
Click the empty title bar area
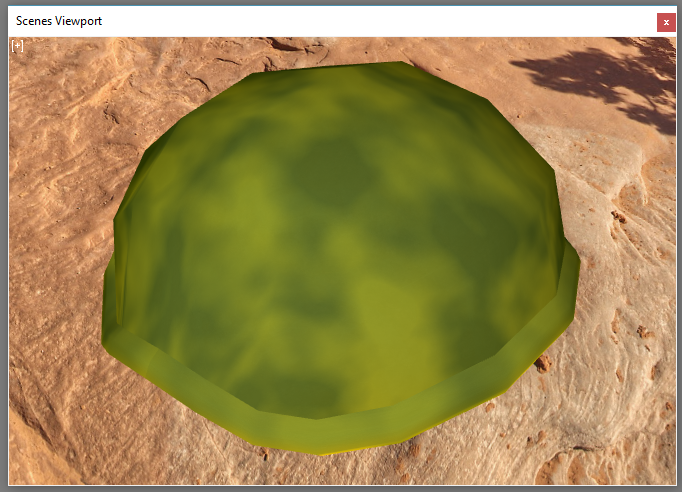click(380, 21)
